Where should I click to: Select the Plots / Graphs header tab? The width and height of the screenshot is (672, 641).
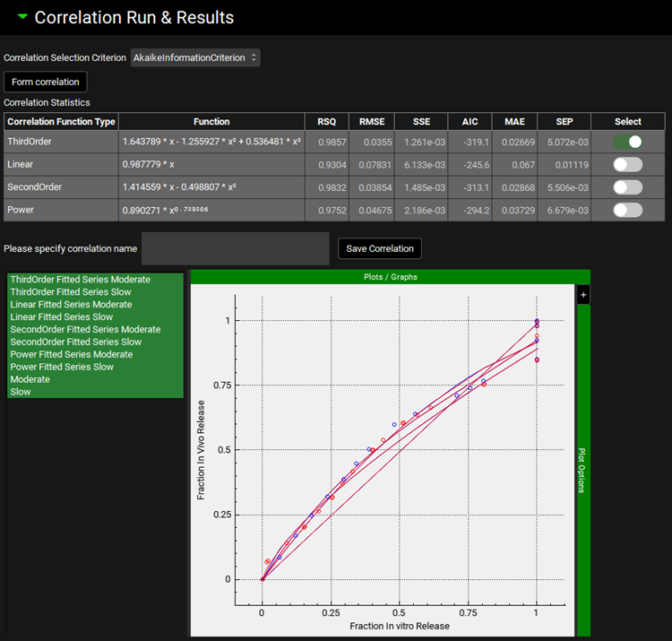(390, 277)
